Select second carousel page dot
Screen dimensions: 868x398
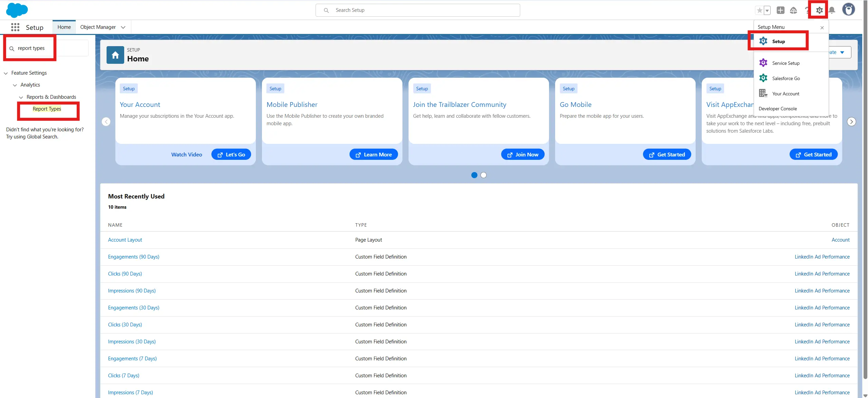click(484, 175)
